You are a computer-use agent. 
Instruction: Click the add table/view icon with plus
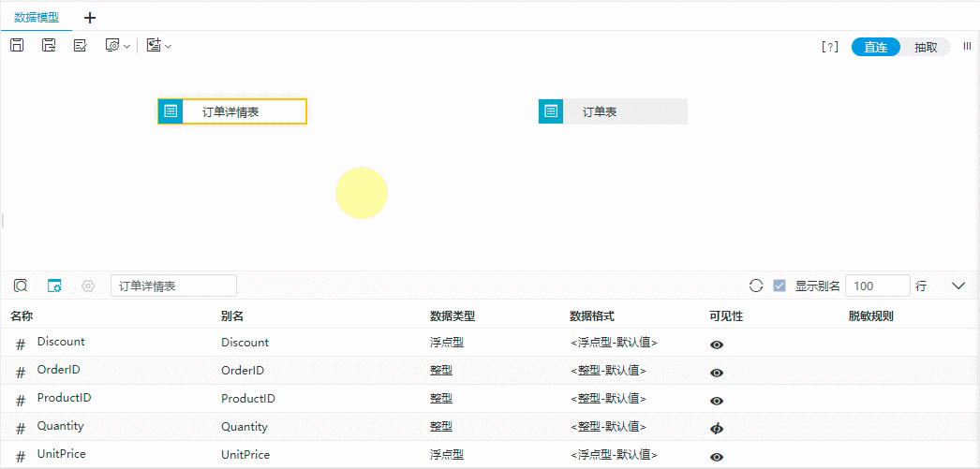(154, 45)
